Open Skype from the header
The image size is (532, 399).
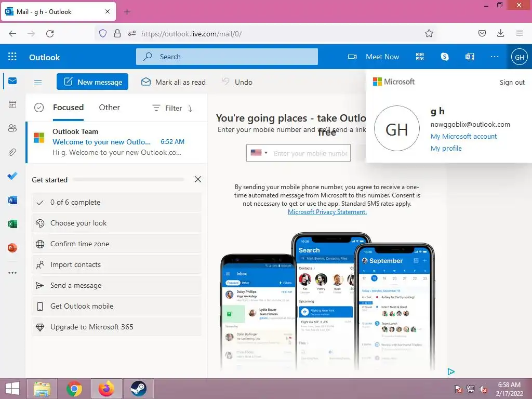click(x=445, y=57)
